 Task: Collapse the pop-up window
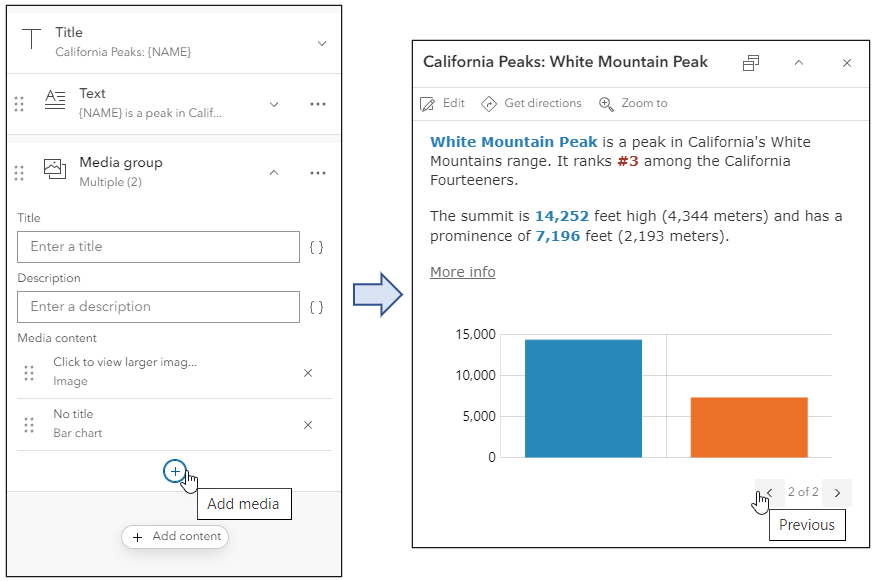click(799, 63)
